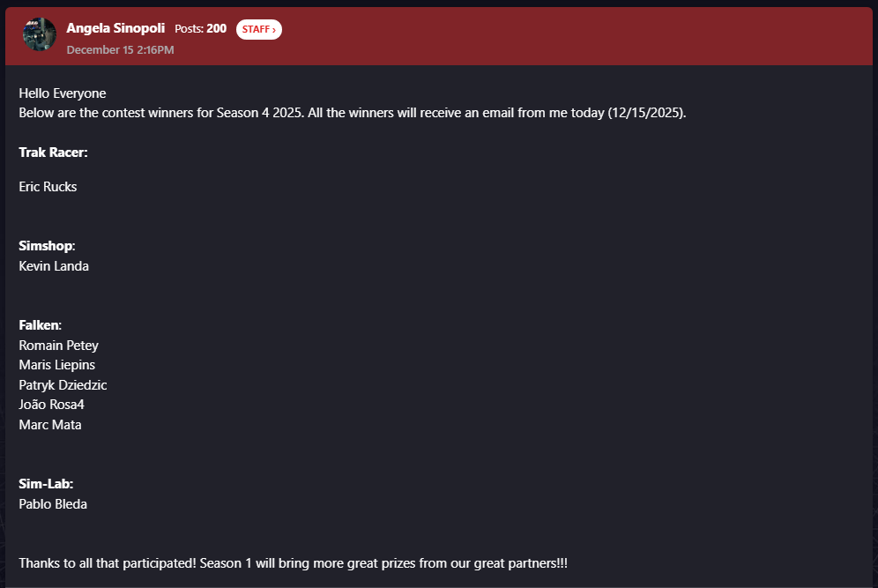Click the 'Hello Everyone' greeting line
This screenshot has width=878, height=588.
click(x=63, y=93)
